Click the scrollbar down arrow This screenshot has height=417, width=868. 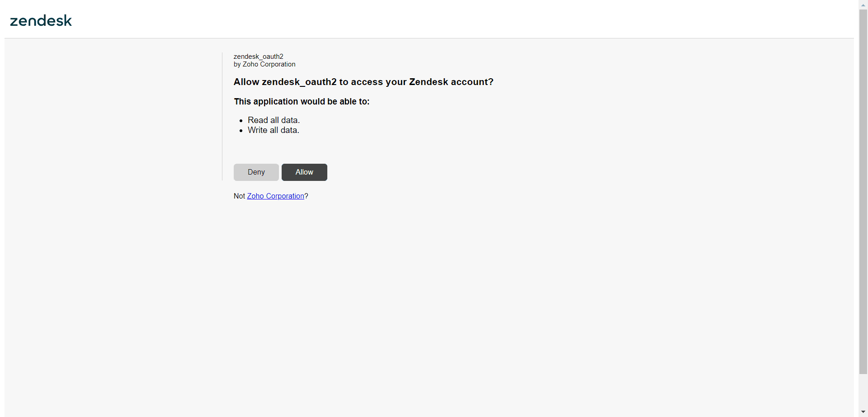pyautogui.click(x=863, y=412)
